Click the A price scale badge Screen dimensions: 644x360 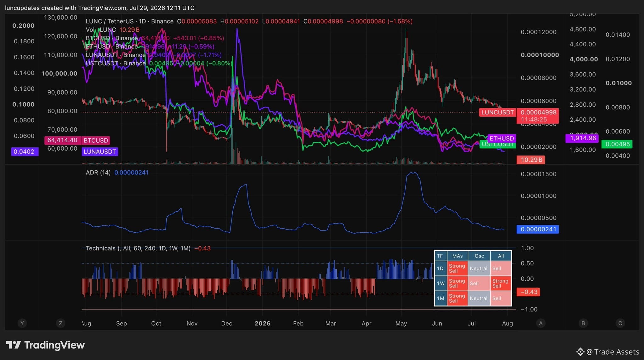pos(541,323)
